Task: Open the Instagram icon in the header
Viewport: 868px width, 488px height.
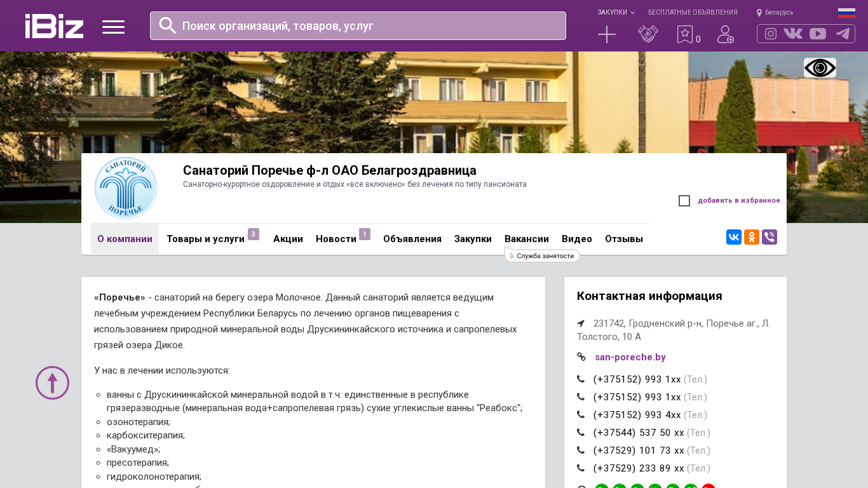Action: [771, 34]
